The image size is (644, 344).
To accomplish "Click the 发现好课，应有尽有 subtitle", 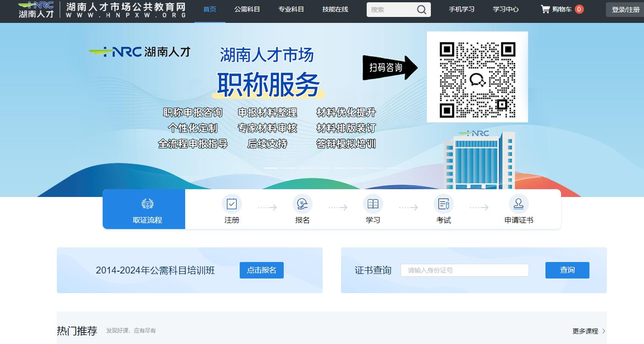I will pyautogui.click(x=131, y=331).
